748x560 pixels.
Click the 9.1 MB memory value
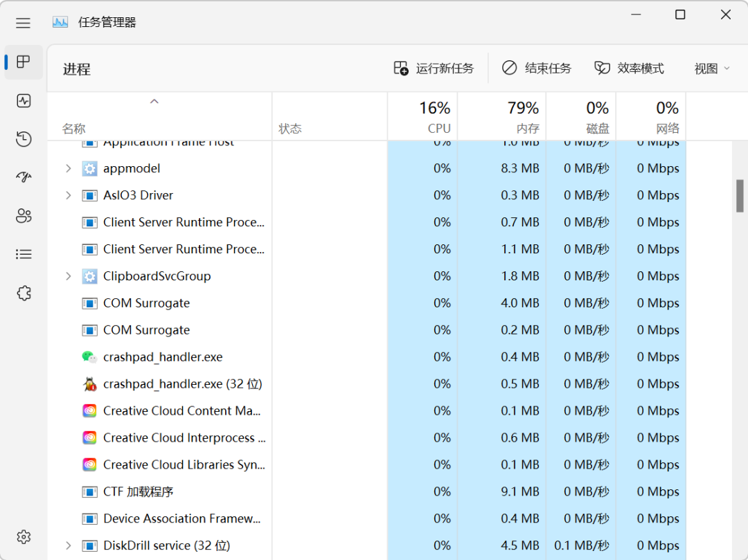coord(520,492)
